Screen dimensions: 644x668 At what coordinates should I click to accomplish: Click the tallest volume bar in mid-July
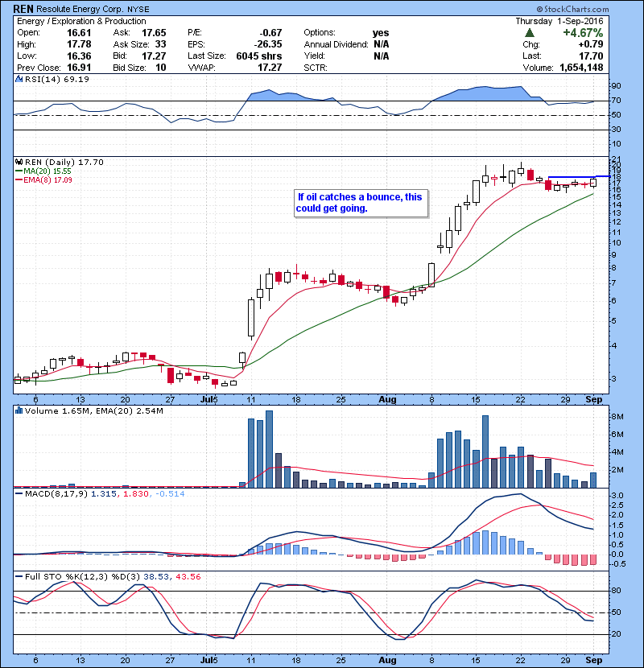click(x=270, y=449)
